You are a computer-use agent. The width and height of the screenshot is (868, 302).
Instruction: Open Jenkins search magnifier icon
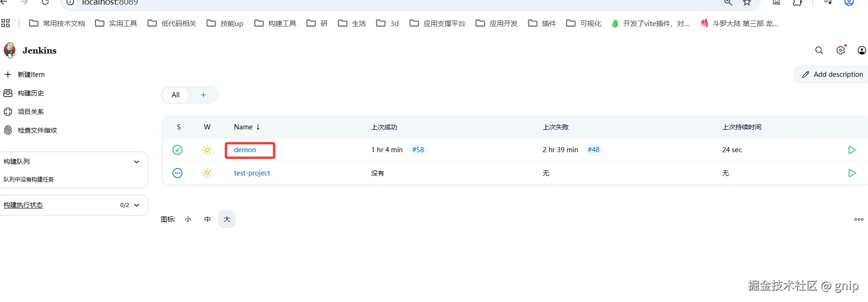coord(819,50)
